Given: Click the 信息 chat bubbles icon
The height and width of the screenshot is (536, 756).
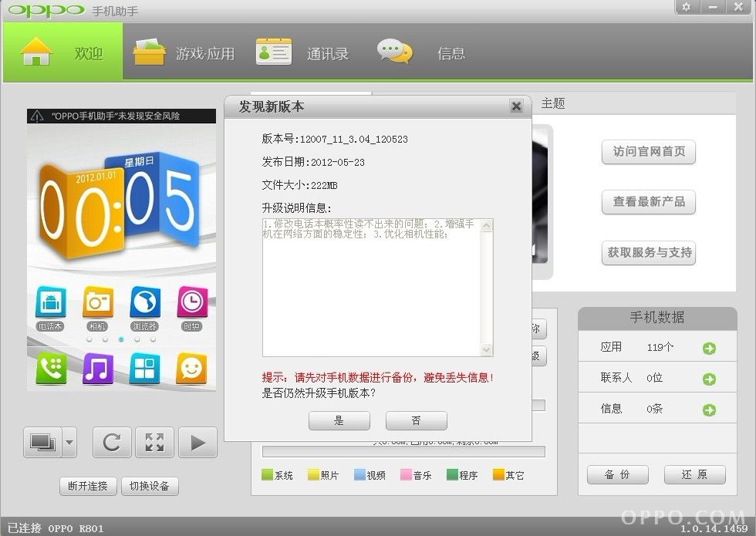Looking at the screenshot, I should 395,51.
